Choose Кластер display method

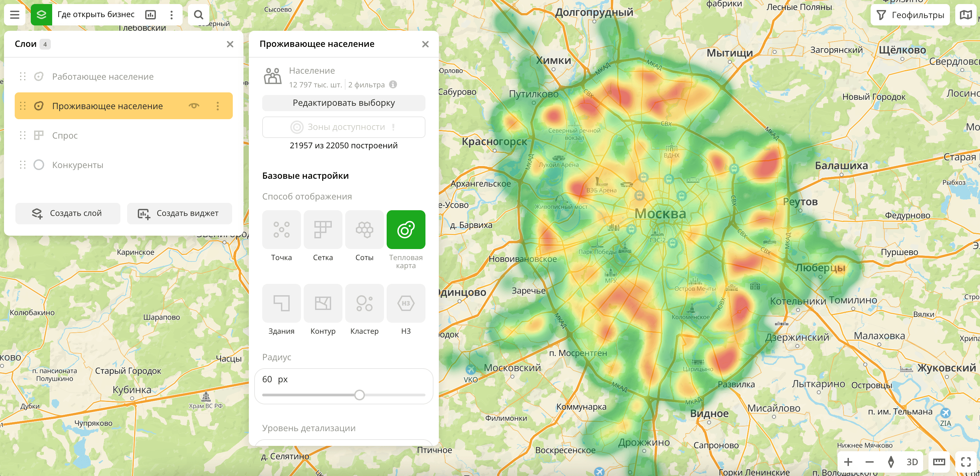pyautogui.click(x=365, y=303)
